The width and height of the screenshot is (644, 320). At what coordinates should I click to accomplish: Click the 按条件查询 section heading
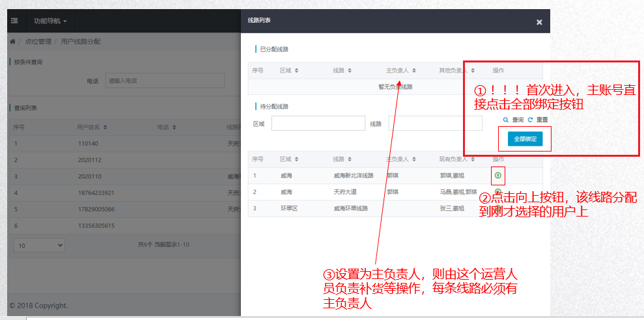(29, 62)
